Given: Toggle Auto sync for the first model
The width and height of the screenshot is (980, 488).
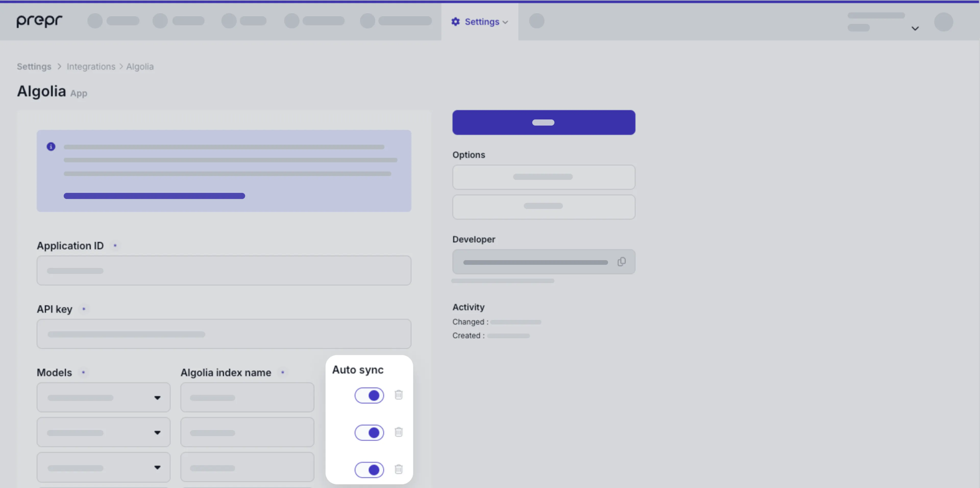Looking at the screenshot, I should pyautogui.click(x=369, y=396).
